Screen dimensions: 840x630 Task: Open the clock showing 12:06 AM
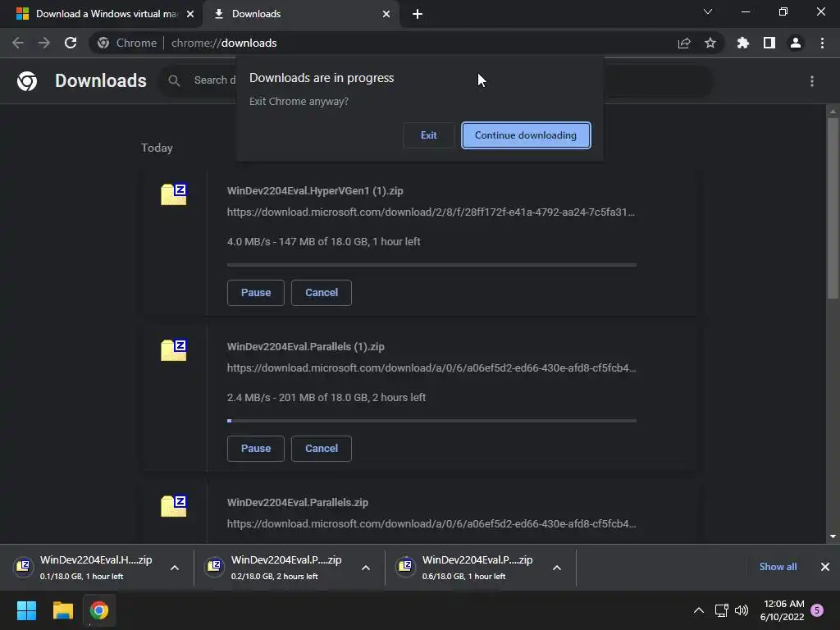782,610
